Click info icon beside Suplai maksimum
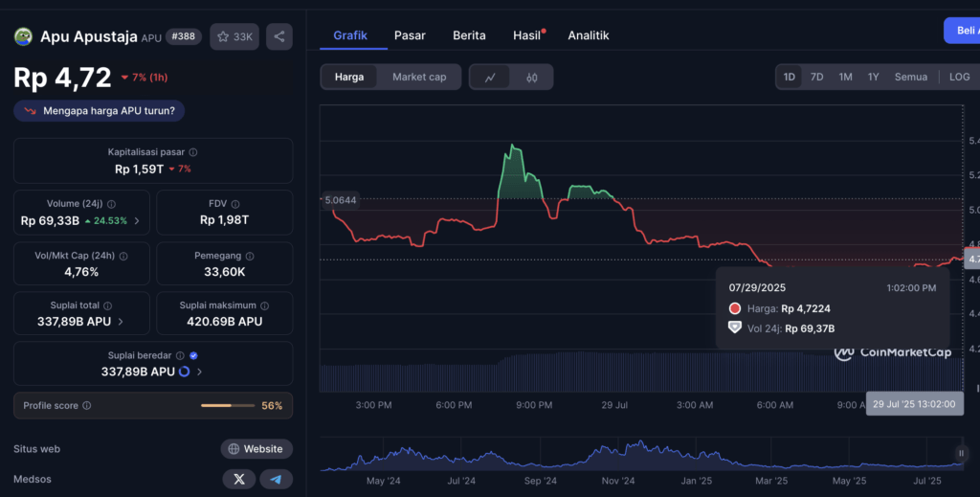The width and height of the screenshot is (980, 497). point(264,305)
